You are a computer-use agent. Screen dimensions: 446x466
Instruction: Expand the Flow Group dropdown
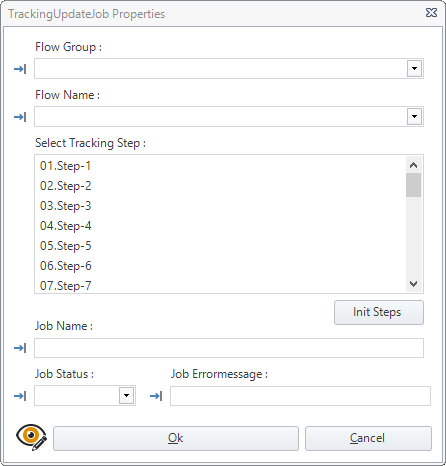[414, 69]
